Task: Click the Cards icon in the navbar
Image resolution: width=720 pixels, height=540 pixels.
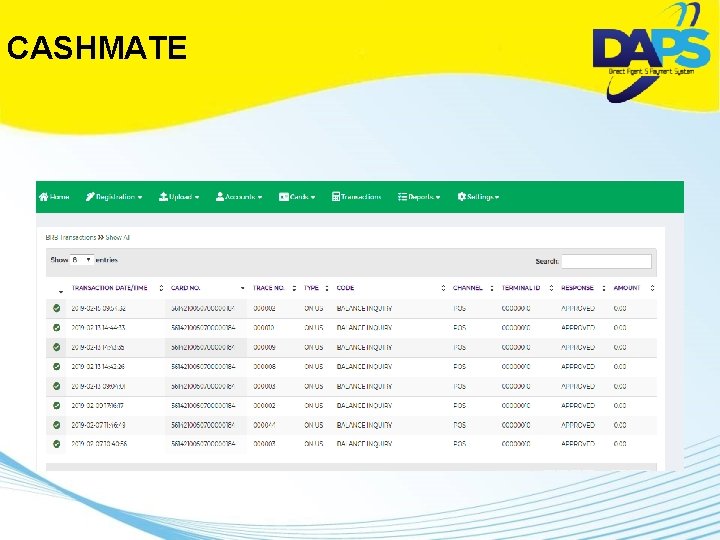Action: (284, 197)
